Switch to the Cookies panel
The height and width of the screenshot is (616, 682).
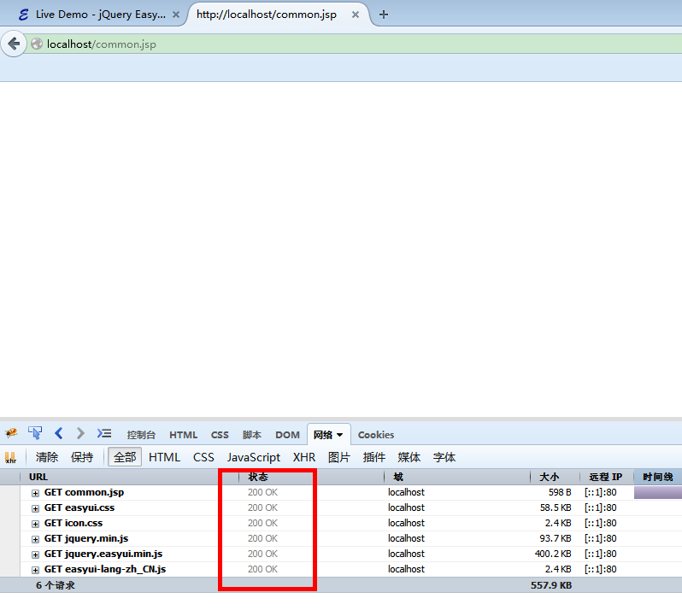tap(376, 435)
